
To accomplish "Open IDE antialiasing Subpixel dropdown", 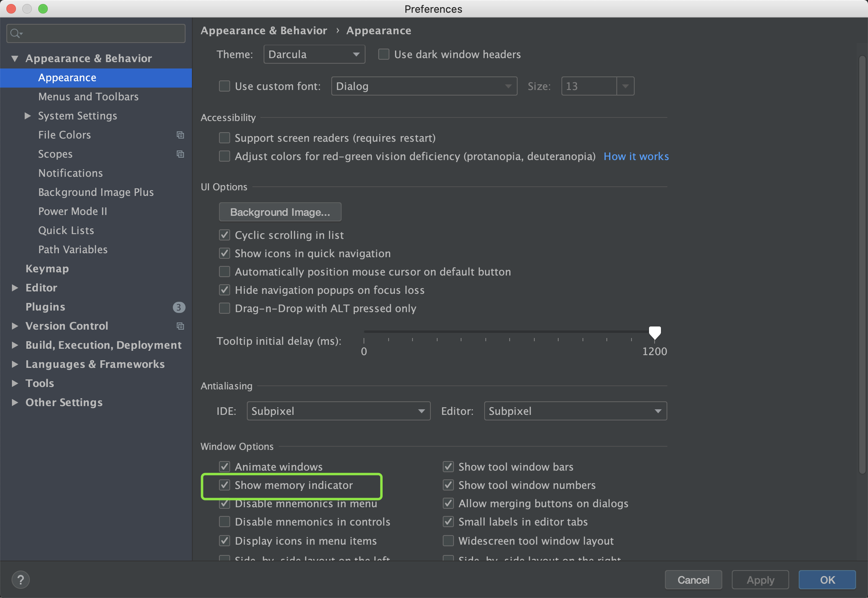I will (x=338, y=411).
